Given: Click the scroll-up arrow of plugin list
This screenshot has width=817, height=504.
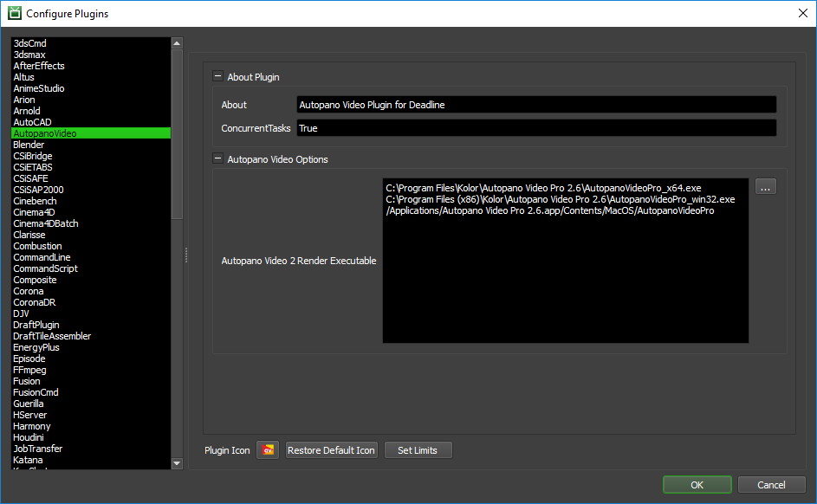Looking at the screenshot, I should tap(177, 43).
